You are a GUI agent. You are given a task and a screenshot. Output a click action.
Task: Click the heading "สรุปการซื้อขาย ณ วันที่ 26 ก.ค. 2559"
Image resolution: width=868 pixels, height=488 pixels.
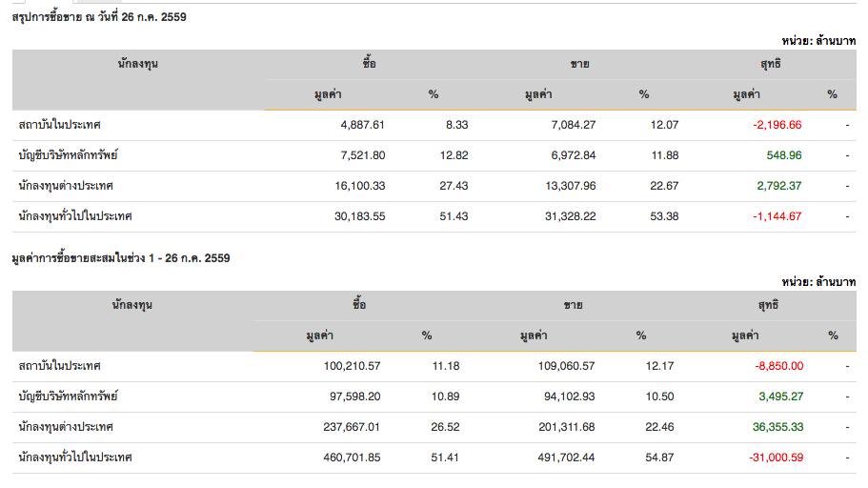point(99,16)
